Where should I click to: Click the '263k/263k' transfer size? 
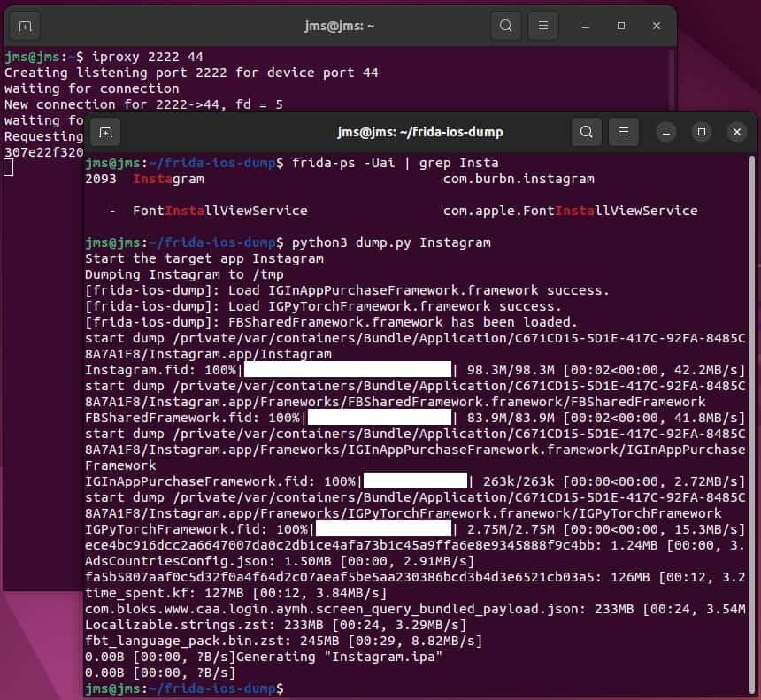(519, 481)
